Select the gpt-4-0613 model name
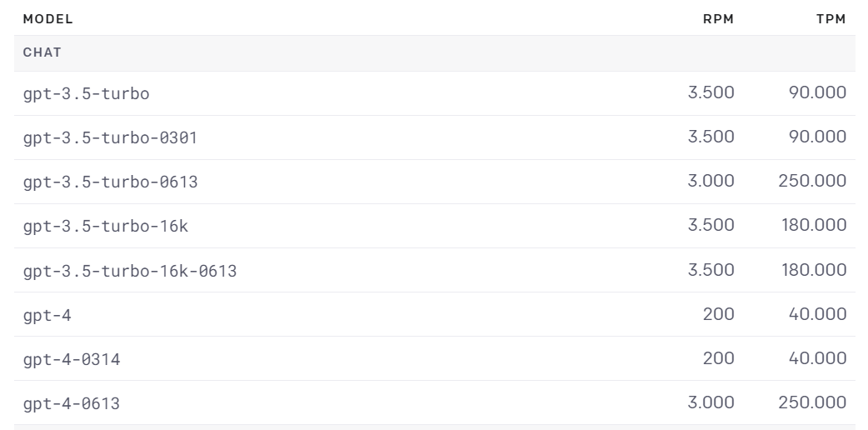 (x=71, y=403)
